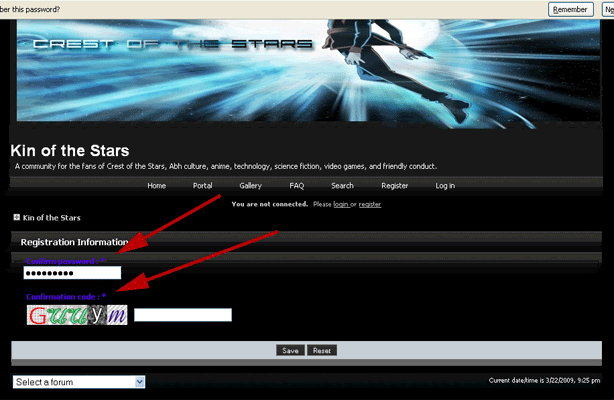Click the Kin of the Stars site title
Screen dimensions: 614x400
pos(70,151)
